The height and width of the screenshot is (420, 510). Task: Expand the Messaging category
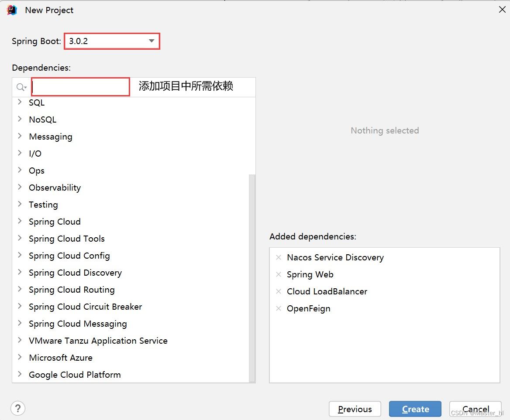(20, 137)
